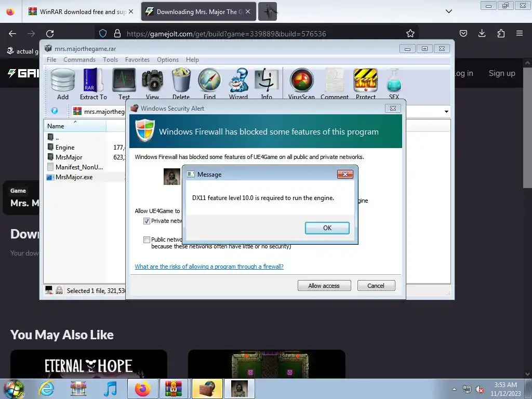This screenshot has width=532, height=399.
Task: Show archive Info in WinRAR
Action: pyautogui.click(x=267, y=84)
